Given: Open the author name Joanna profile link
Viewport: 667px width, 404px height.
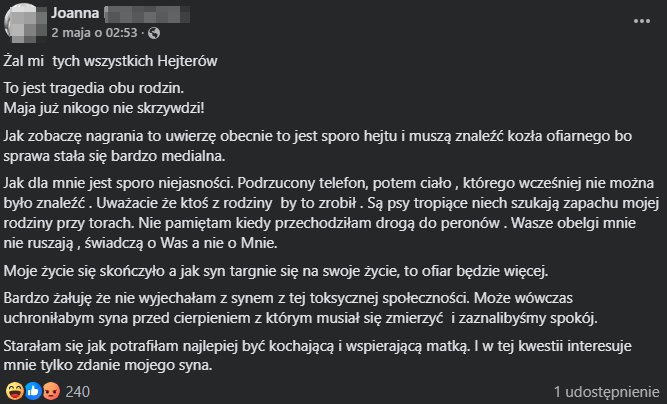Looking at the screenshot, I should click(x=75, y=13).
